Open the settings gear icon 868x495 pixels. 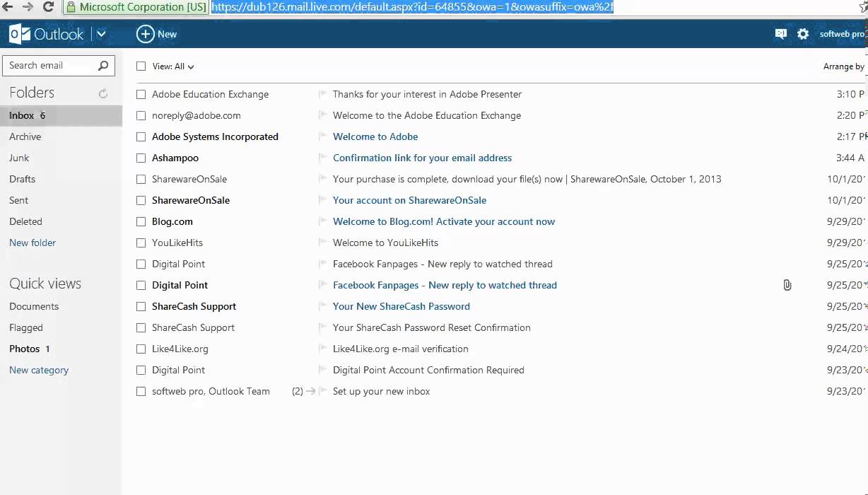803,34
